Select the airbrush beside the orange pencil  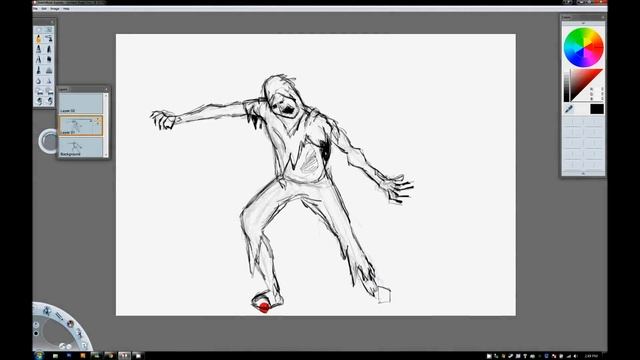pos(49,39)
